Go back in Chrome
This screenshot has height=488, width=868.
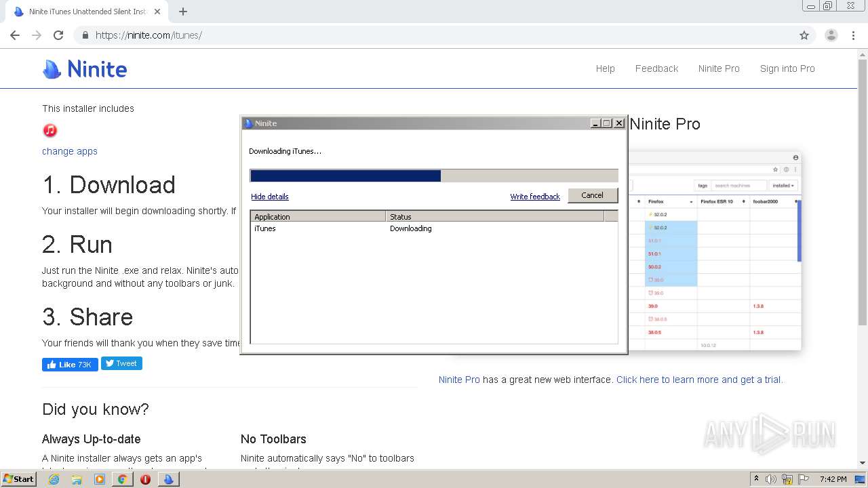[15, 35]
